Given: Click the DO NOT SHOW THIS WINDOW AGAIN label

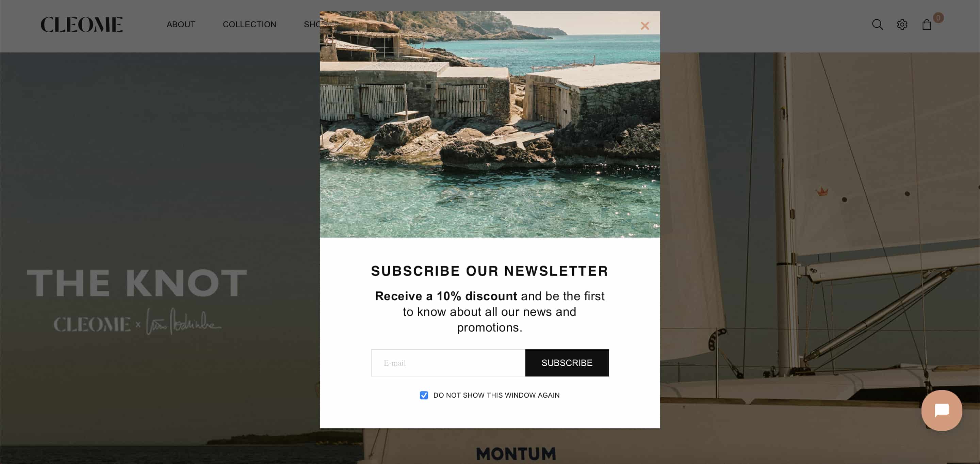Looking at the screenshot, I should pos(496,395).
